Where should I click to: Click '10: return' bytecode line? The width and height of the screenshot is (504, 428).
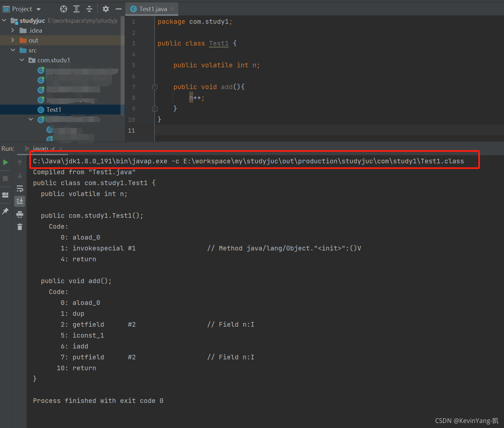click(x=76, y=368)
